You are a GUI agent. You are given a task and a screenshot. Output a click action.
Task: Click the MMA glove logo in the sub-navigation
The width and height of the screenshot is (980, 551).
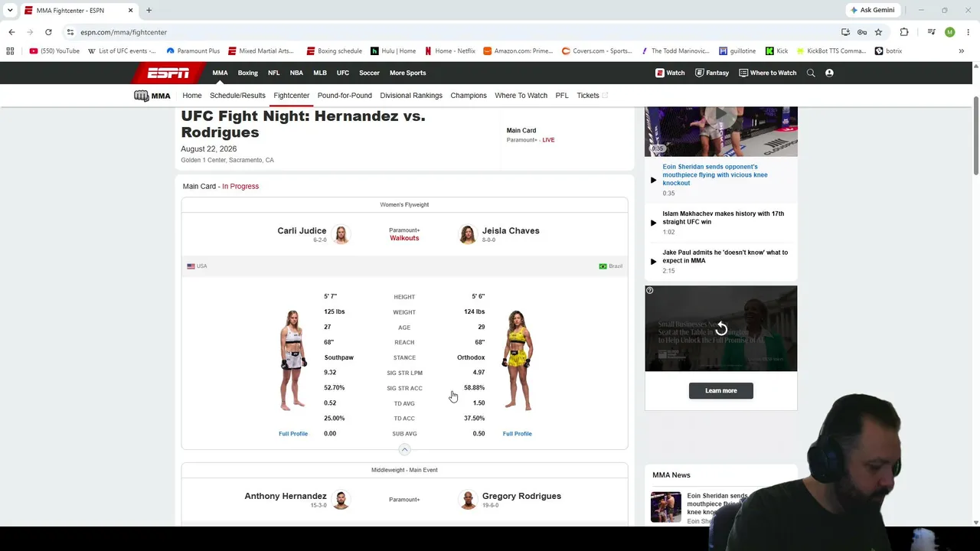152,96
